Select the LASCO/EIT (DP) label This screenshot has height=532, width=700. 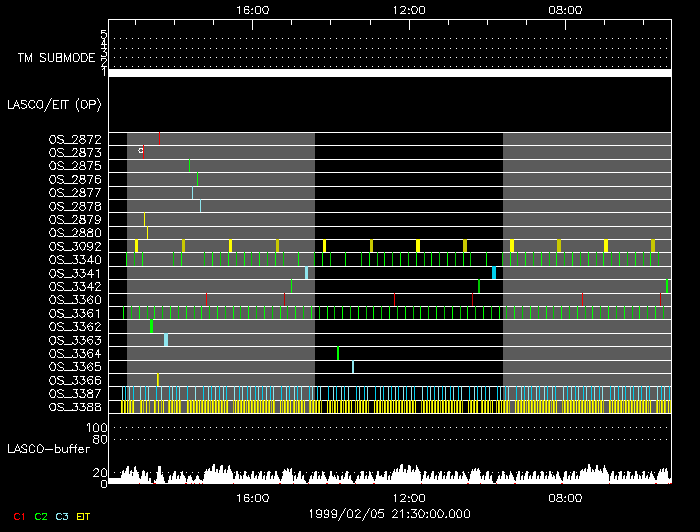tap(54, 104)
